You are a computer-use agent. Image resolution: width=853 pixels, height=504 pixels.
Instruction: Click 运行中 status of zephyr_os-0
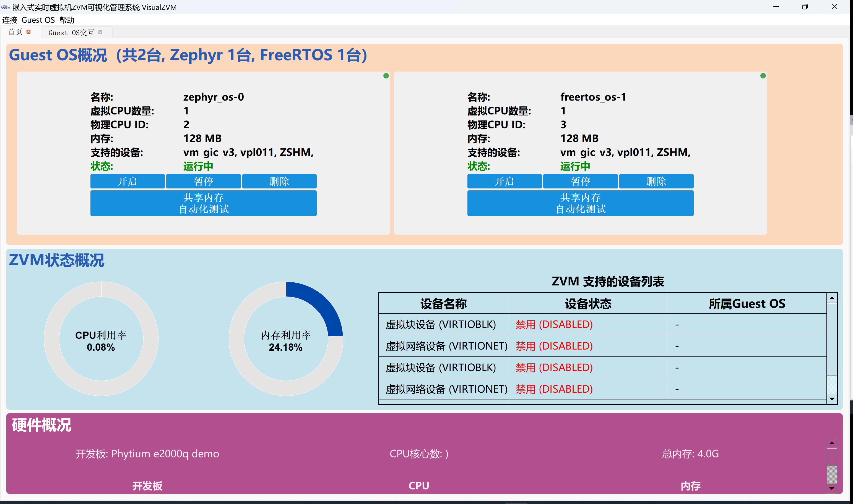[198, 166]
